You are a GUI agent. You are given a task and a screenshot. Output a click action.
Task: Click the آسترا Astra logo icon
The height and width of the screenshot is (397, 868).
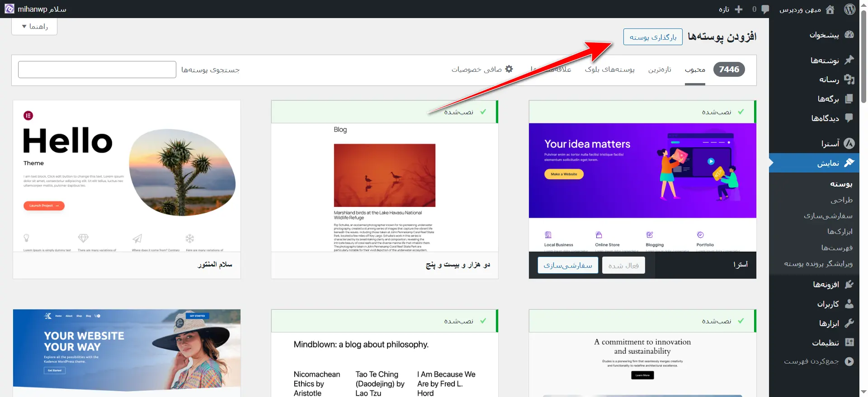coord(849,144)
